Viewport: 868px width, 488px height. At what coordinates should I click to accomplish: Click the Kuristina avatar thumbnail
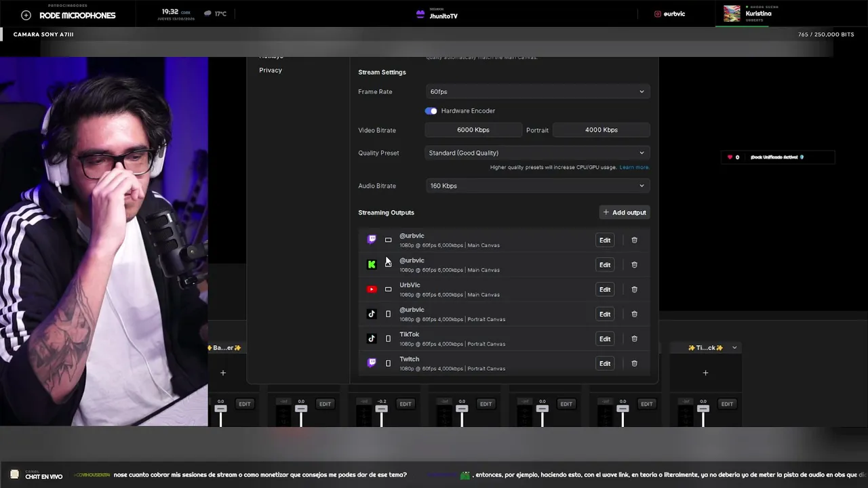732,14
